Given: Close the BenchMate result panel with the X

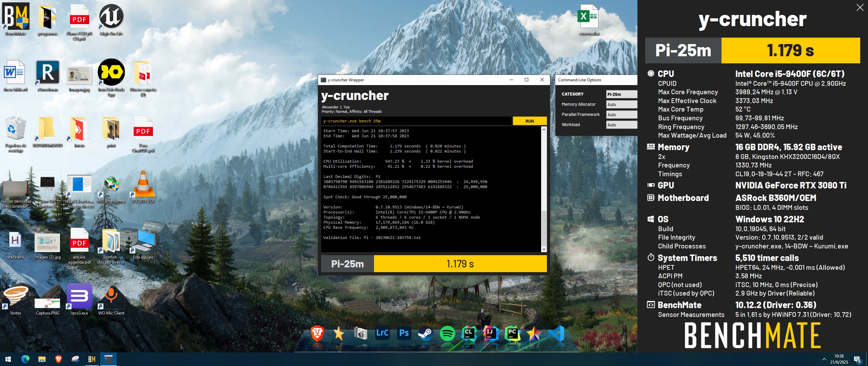Looking at the screenshot, I should click(x=860, y=7).
